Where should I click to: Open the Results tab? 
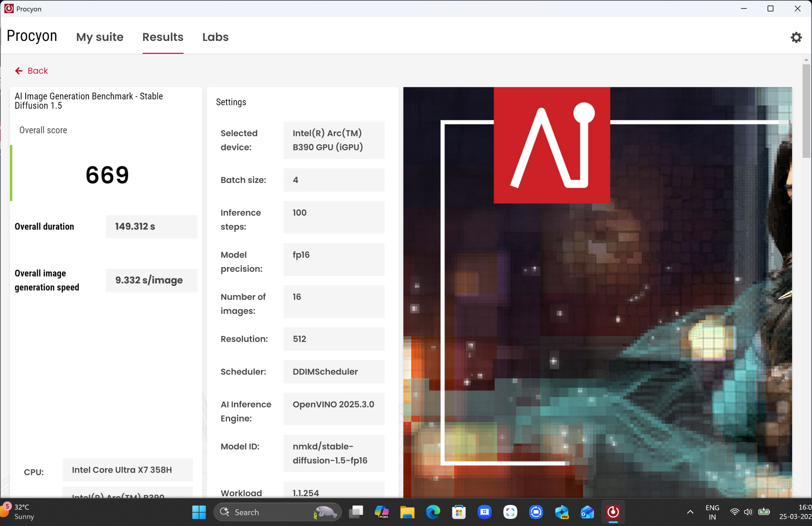(163, 37)
